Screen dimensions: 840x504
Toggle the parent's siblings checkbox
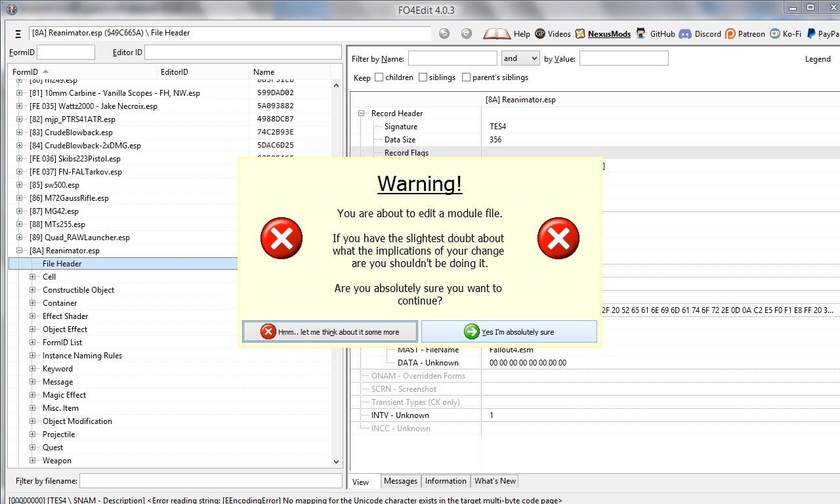coord(467,77)
